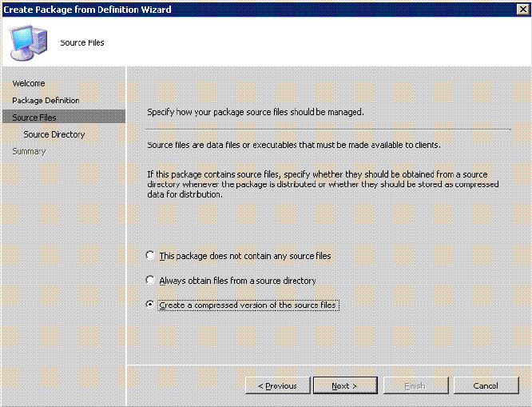Select 'This package does not contain any source files'
The width and height of the screenshot is (532, 407).
click(x=151, y=256)
